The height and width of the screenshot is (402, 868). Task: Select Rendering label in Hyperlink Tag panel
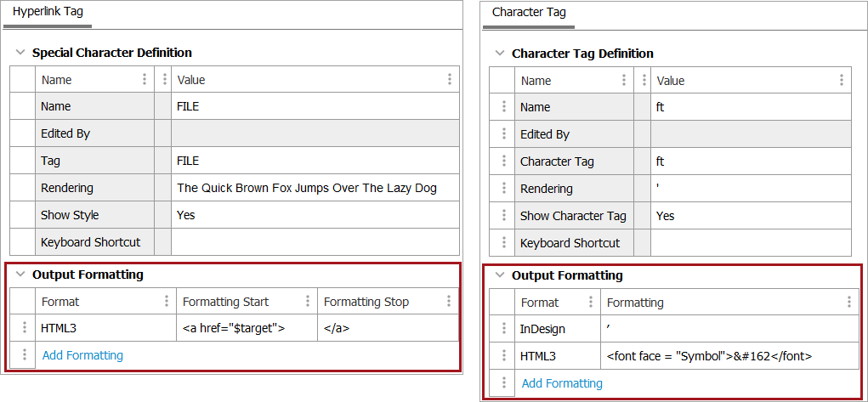94,188
